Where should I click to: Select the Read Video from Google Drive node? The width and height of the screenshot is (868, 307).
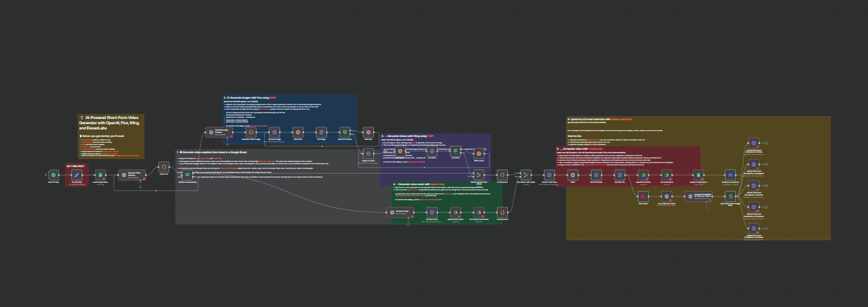coord(731,197)
